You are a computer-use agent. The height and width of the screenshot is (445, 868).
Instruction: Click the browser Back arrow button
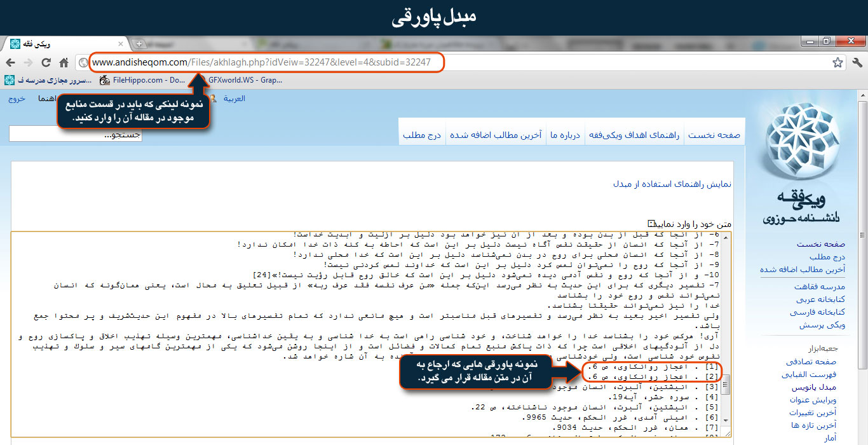point(10,62)
